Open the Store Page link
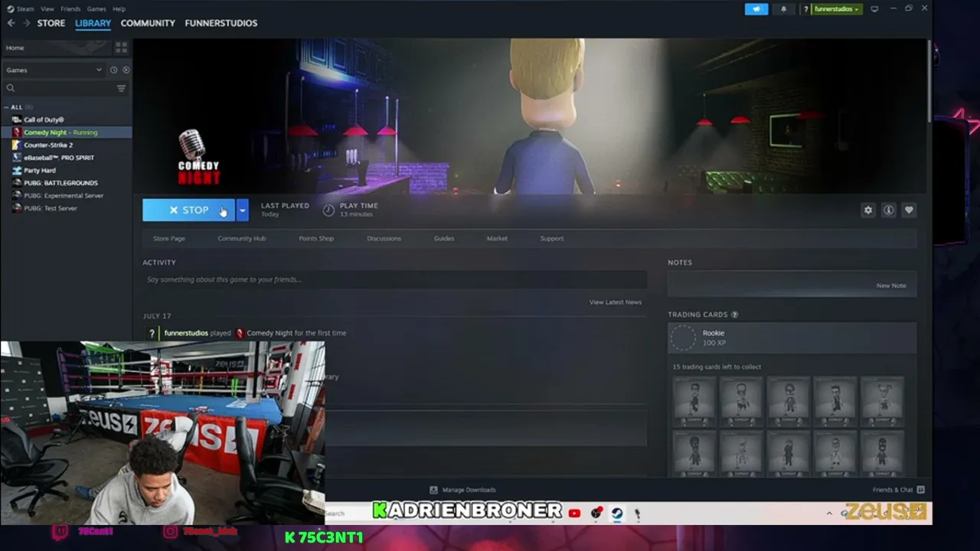The height and width of the screenshot is (551, 980). coord(168,238)
